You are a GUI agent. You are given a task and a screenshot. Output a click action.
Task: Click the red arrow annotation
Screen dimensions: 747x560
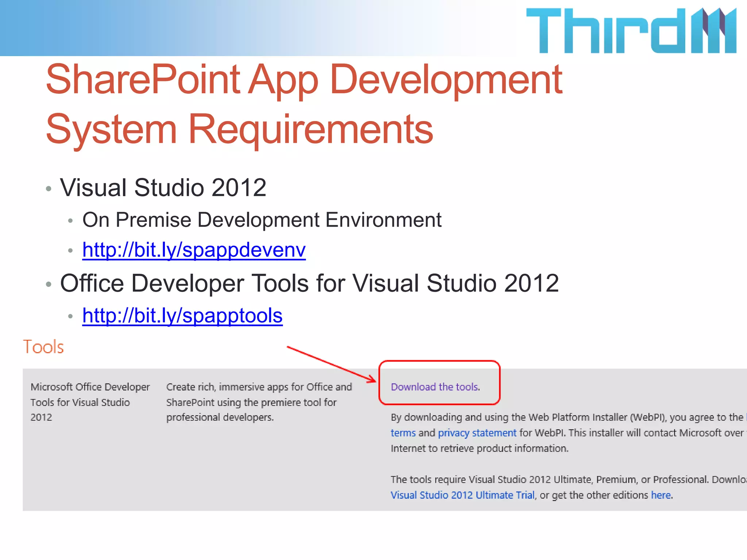330,363
